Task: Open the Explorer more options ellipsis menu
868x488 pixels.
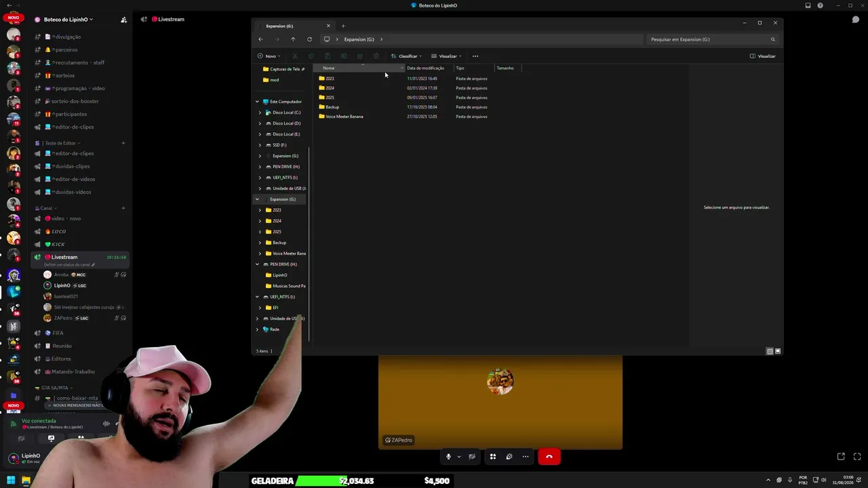Action: pyautogui.click(x=475, y=56)
